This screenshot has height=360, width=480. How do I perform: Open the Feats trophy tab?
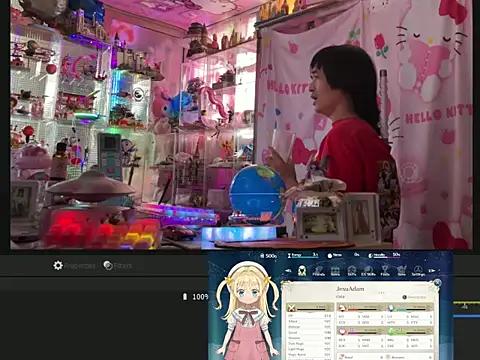(x=385, y=271)
